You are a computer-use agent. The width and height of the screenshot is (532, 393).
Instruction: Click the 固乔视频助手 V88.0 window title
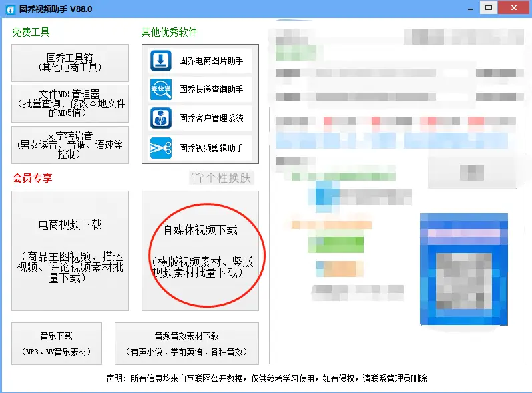(x=55, y=9)
